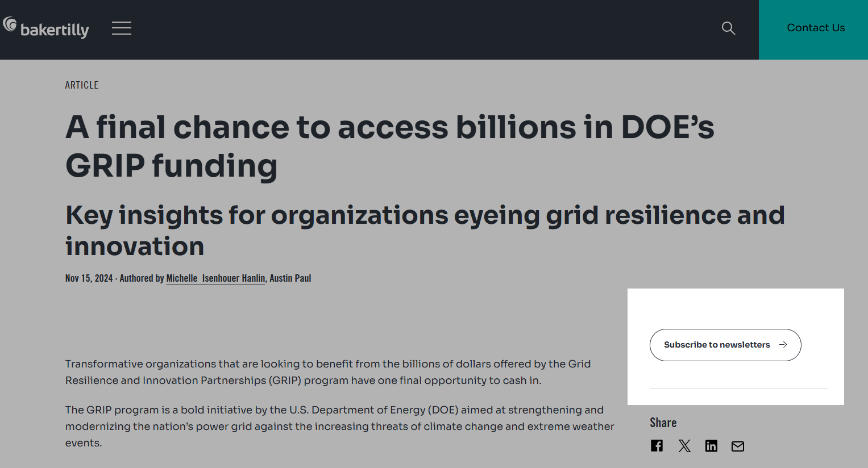Click the Nov 15, 2024 publish date
Image resolution: width=868 pixels, height=468 pixels.
[x=89, y=278]
